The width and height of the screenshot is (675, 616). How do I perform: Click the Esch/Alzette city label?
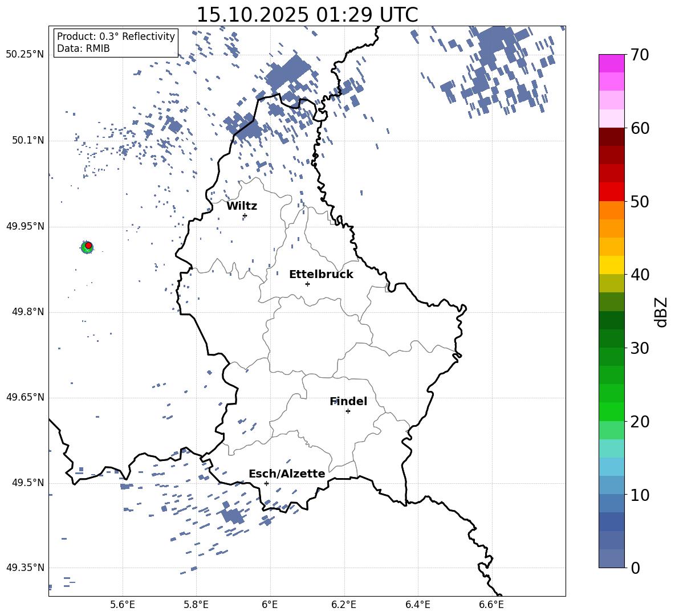[x=287, y=474]
